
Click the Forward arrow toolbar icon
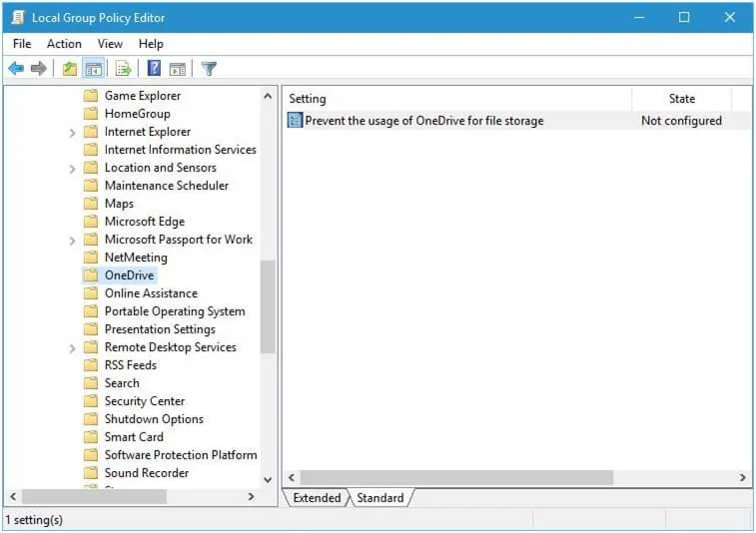[39, 69]
